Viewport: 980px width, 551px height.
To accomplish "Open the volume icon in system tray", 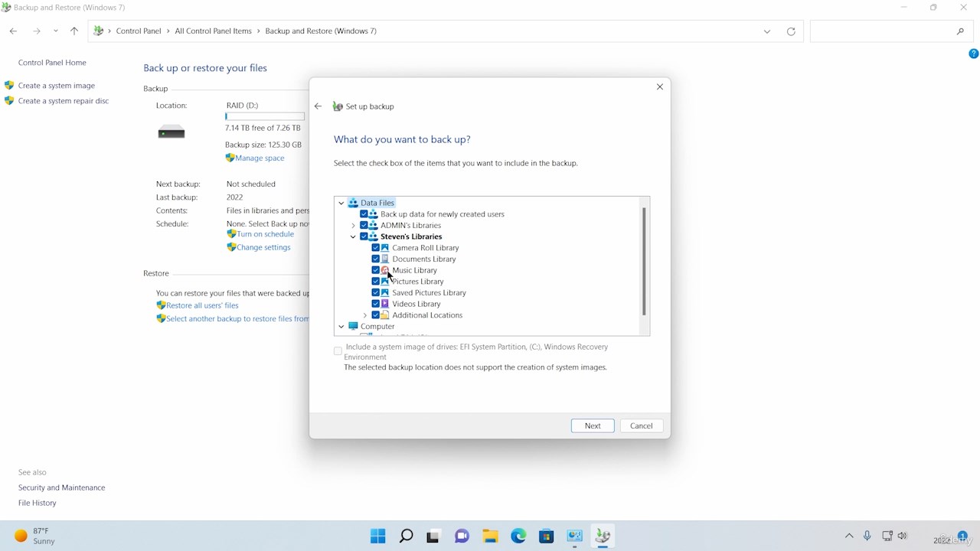I will [x=902, y=536].
